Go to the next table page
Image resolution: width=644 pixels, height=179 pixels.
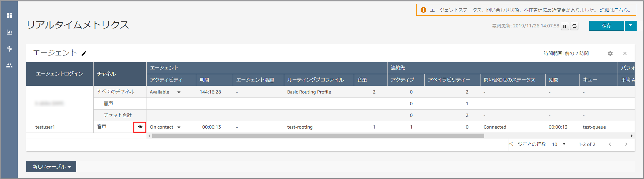pos(626,144)
